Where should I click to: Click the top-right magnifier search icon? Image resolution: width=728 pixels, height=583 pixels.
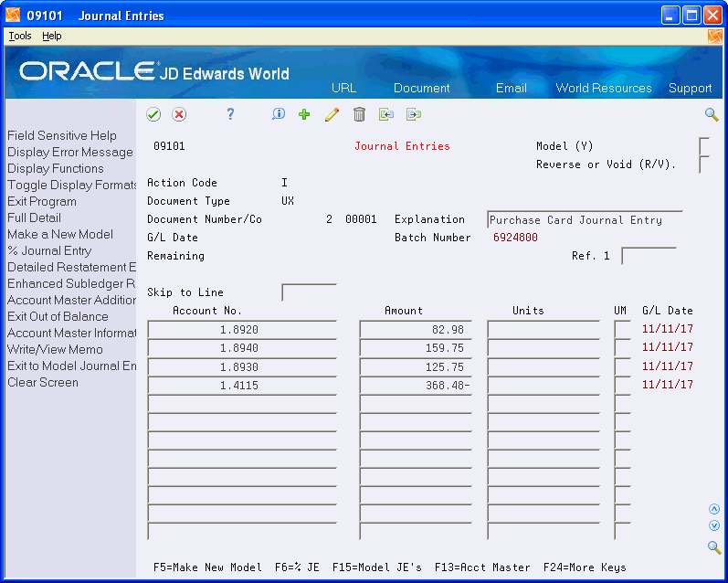(712, 114)
